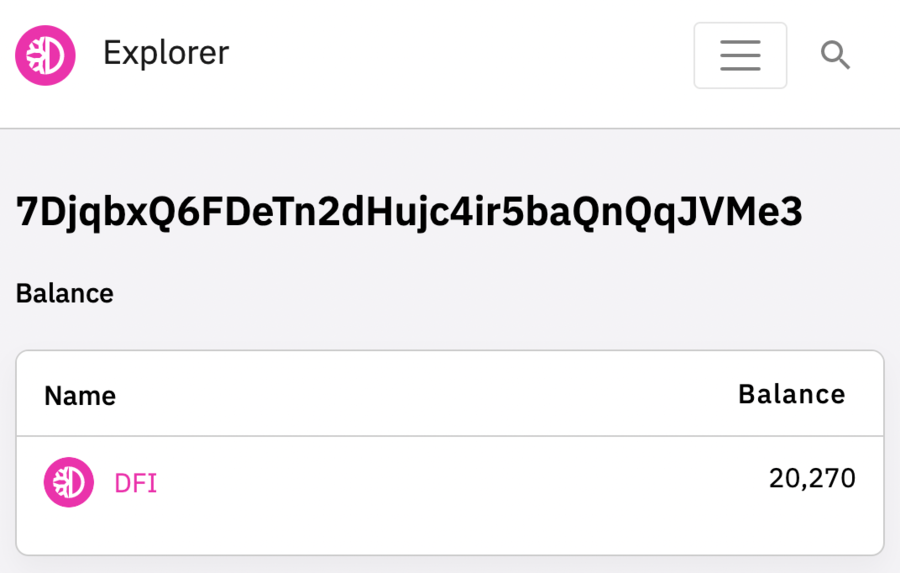Click the Balance column header in table
This screenshot has width=900, height=573.
[791, 394]
